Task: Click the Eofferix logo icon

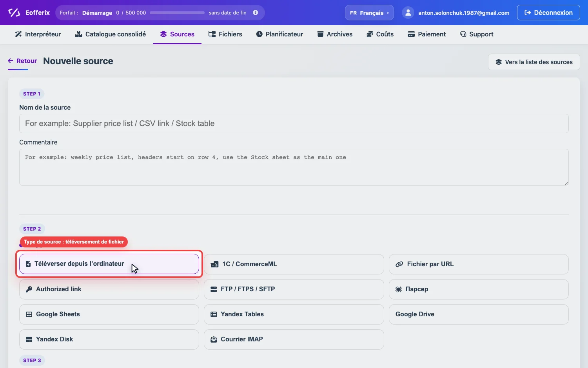Action: (x=14, y=13)
